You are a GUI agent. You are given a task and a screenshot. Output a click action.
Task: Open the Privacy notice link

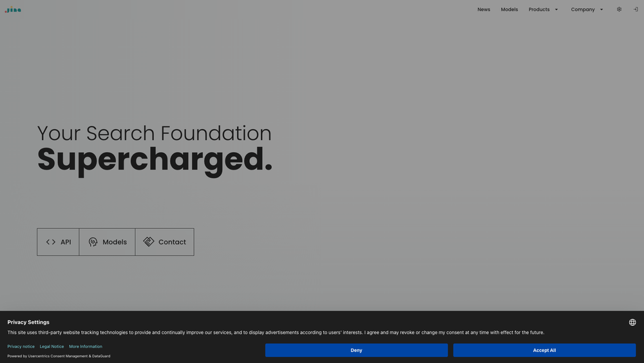tap(21, 346)
